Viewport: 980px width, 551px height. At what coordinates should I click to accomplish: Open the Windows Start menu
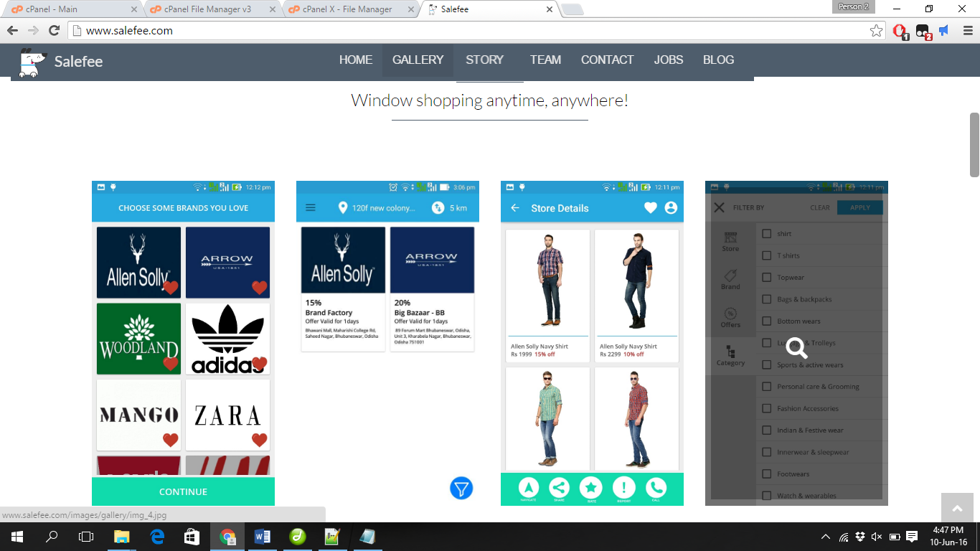coord(17,536)
